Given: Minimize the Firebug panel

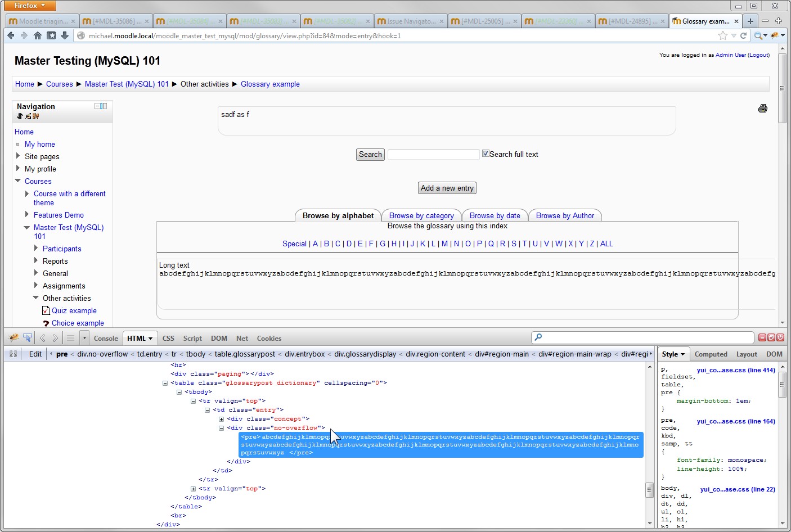Looking at the screenshot, I should 762,337.
